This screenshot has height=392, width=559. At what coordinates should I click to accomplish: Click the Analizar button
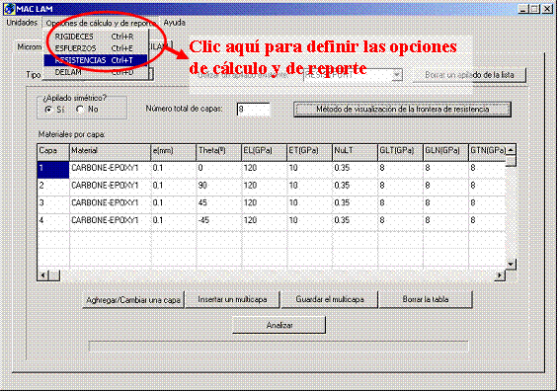point(279,325)
